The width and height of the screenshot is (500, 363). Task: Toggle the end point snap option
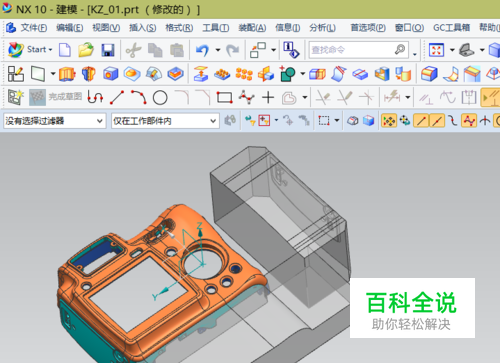click(421, 120)
